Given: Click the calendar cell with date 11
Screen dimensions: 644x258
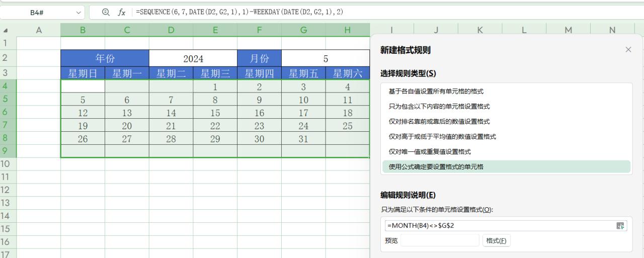Looking at the screenshot, I should coord(348,100).
